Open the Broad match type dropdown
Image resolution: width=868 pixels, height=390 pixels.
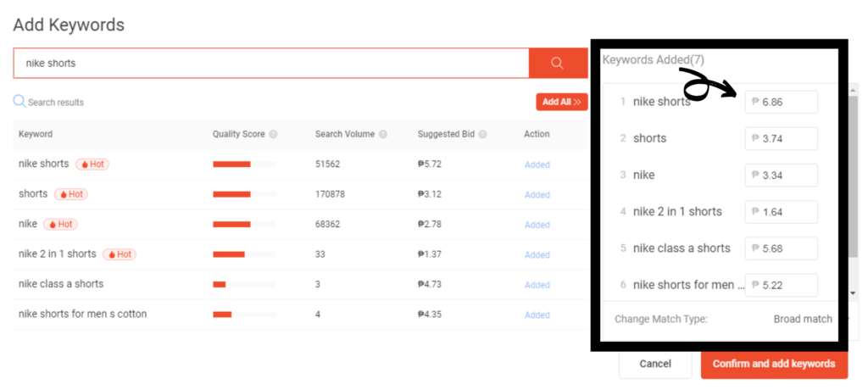(802, 319)
